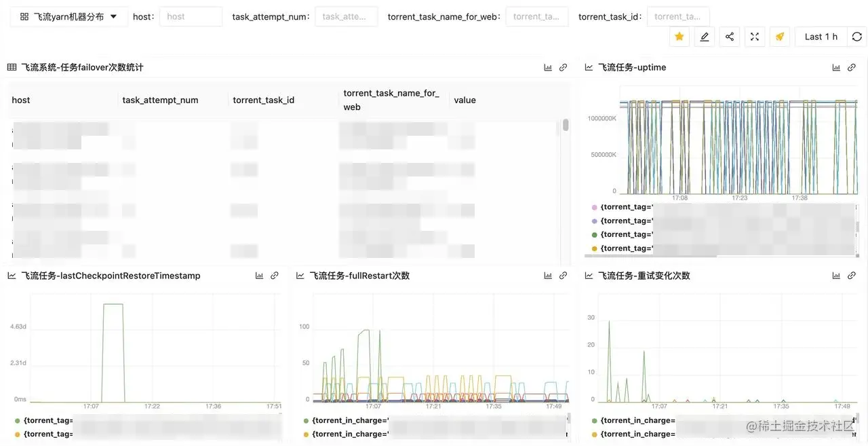Click link icon on lastCheckpointRestoreTimestamp panel
Image resolution: width=868 pixels, height=446 pixels.
275,276
